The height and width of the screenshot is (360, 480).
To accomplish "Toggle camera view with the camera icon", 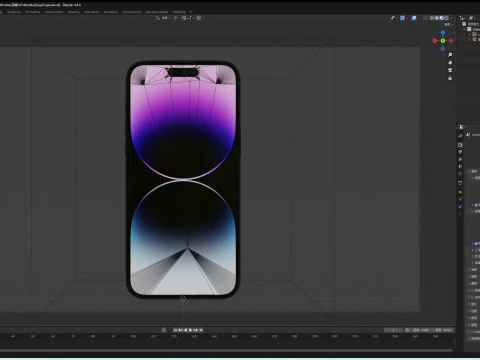I will point(450,70).
